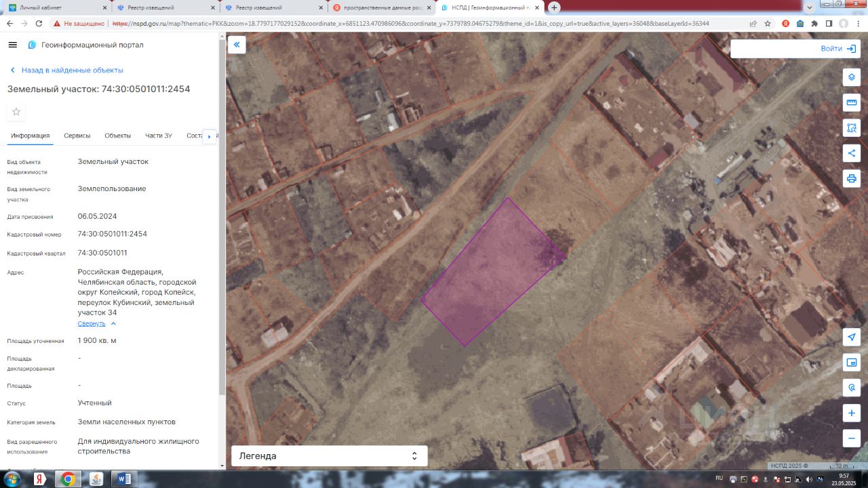The image size is (868, 488).
Task: Activate the area selection map tool
Action: click(x=852, y=127)
